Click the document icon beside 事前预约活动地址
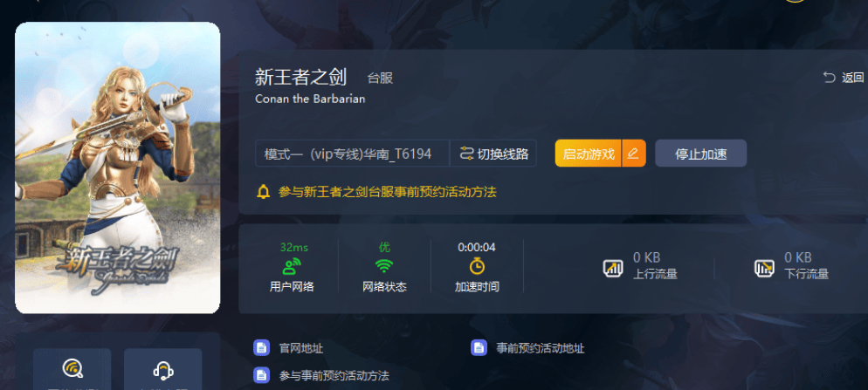Viewport: 868px width, 390px height. (x=479, y=348)
